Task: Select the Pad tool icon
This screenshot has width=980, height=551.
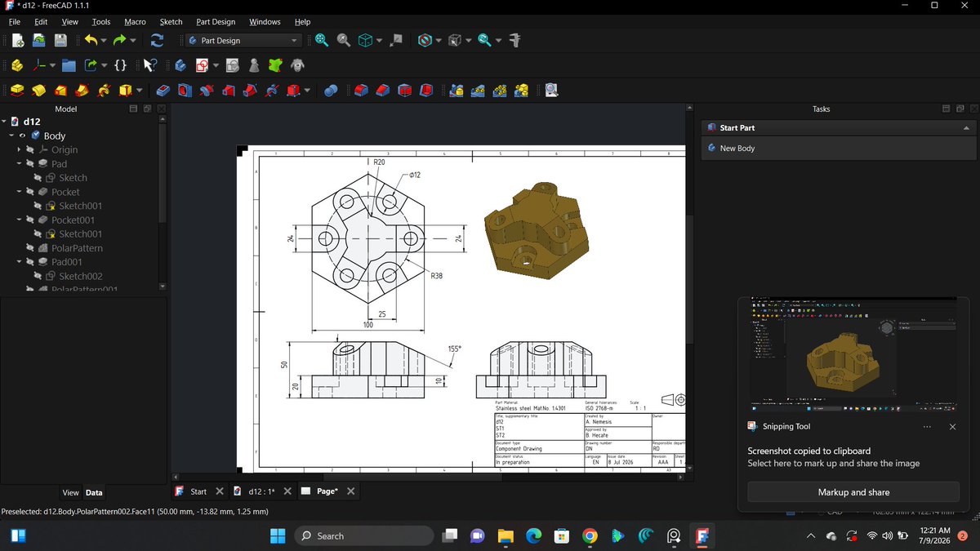Action: (17, 91)
